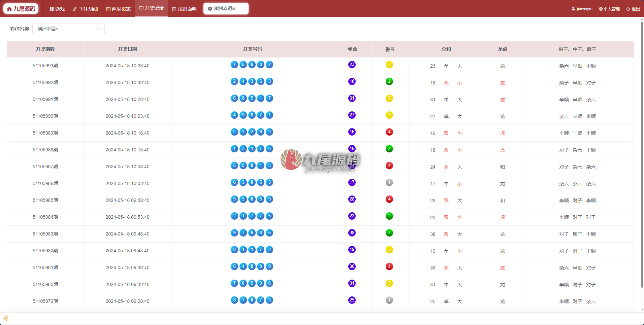Image resolution: width=644 pixels, height=325 pixels.
Task: Click the 澳洲幸运5 checked tab pill
Action: click(x=226, y=8)
